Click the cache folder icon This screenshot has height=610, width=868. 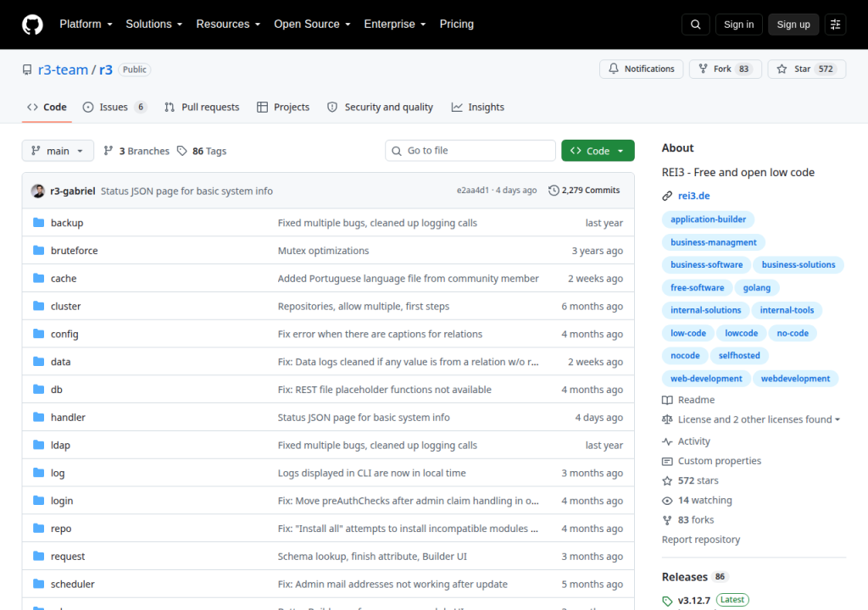pyautogui.click(x=38, y=278)
